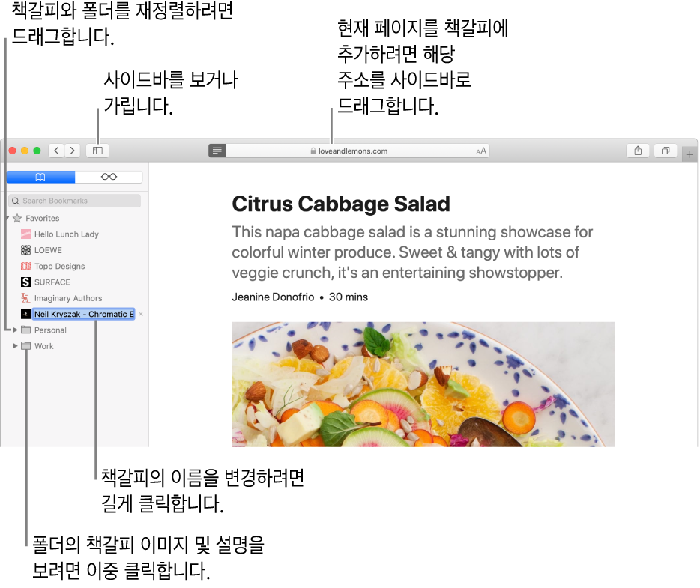This screenshot has height=588, width=700.
Task: Click the SURFACE favicon
Action: (x=26, y=282)
